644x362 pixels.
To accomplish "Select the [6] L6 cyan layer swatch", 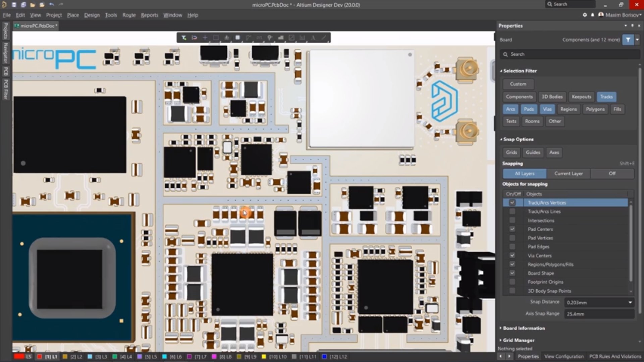I will tap(164, 357).
